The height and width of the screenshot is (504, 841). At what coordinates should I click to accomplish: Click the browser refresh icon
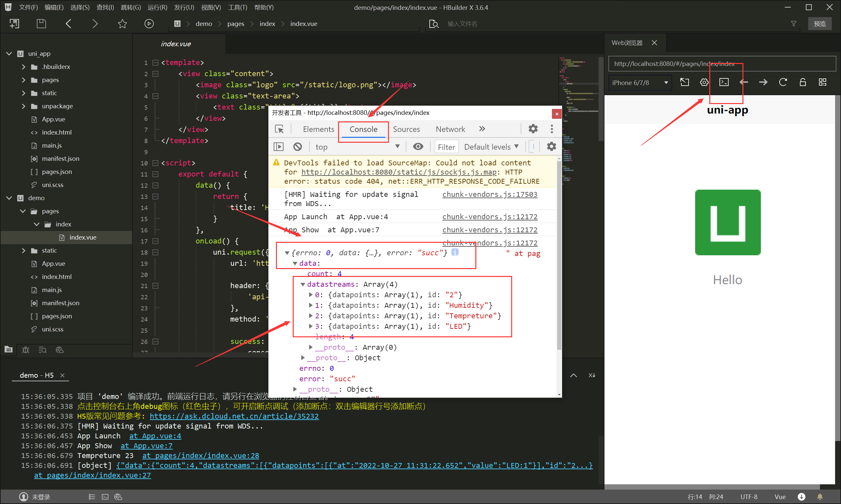(x=783, y=82)
